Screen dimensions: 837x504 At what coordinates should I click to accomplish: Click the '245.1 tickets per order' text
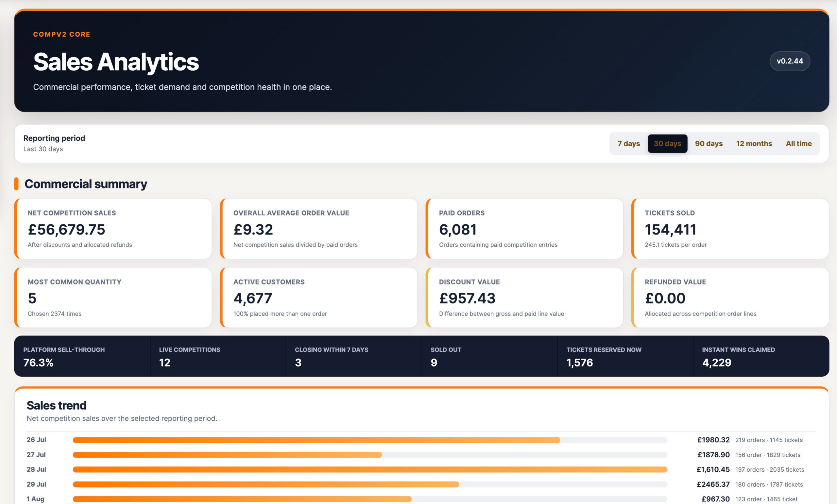click(675, 245)
